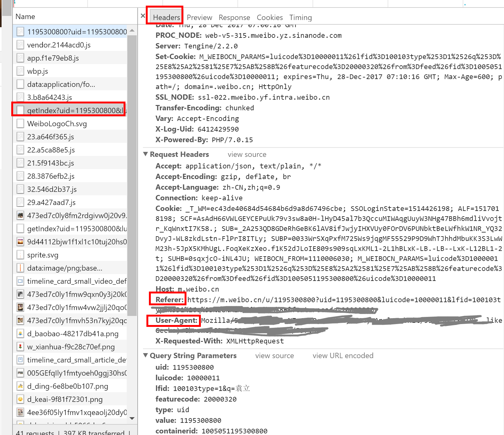
Task: Collapse the Query String Parameters section
Action: pyautogui.click(x=145, y=355)
